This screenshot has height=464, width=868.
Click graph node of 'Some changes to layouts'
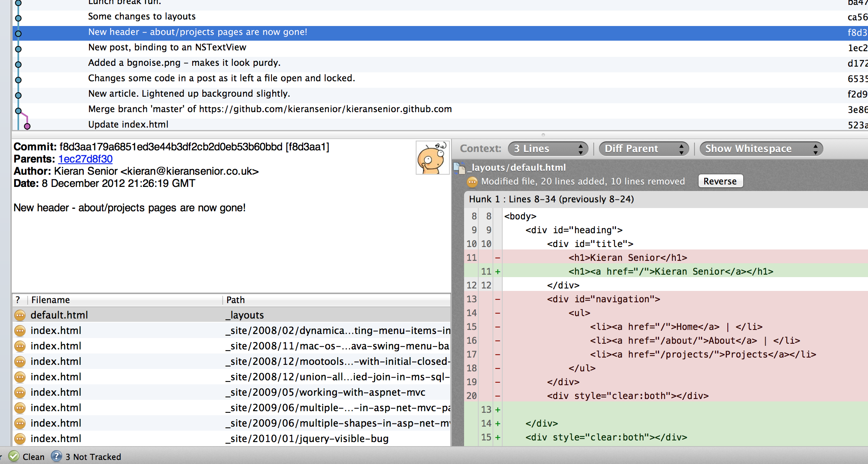point(18,18)
